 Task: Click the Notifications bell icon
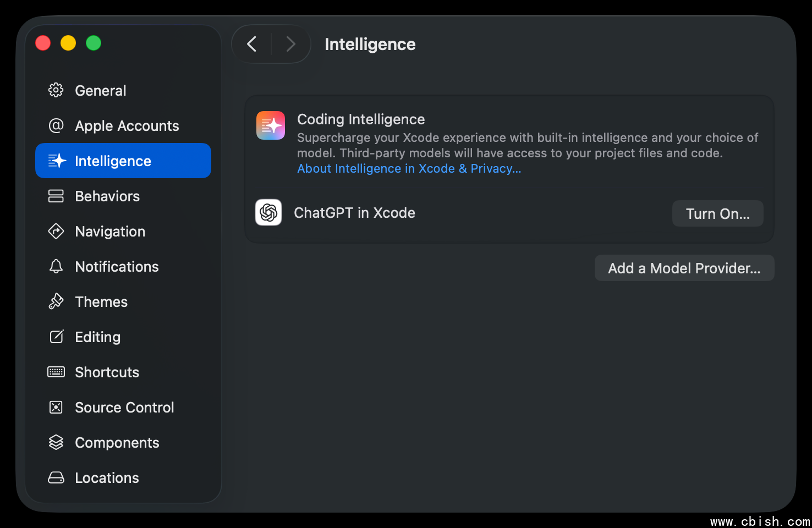coord(56,266)
